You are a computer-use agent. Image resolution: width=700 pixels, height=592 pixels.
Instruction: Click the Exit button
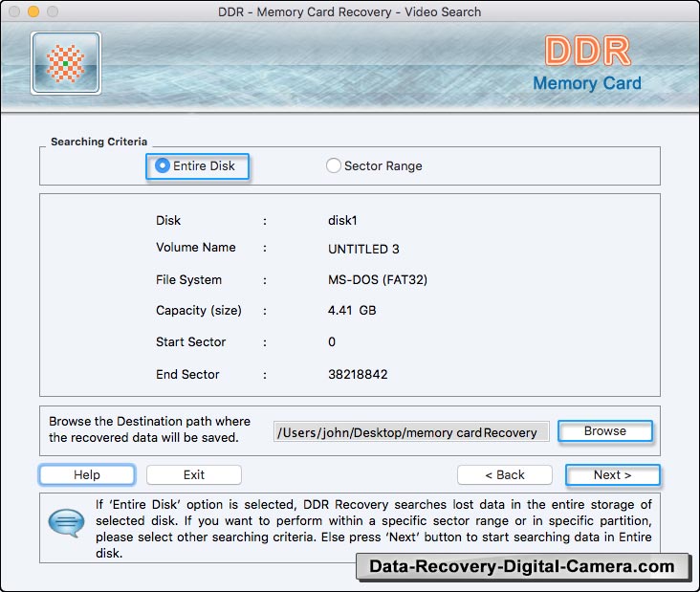pyautogui.click(x=194, y=474)
